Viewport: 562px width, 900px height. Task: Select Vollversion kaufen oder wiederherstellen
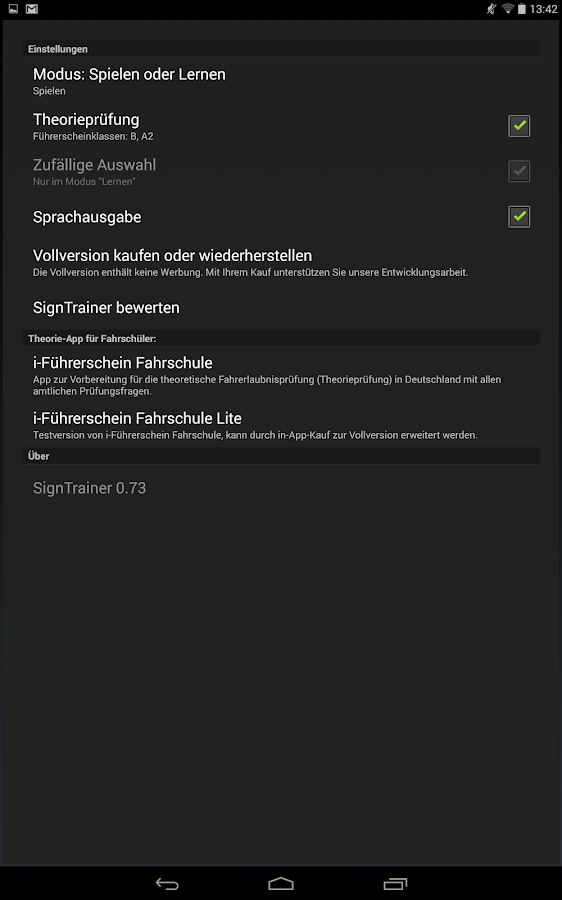click(281, 262)
